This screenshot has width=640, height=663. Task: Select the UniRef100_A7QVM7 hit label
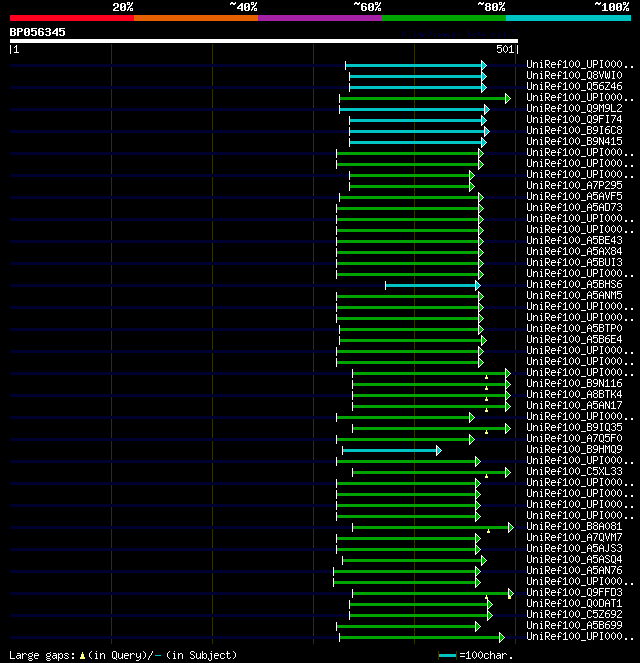[574, 537]
